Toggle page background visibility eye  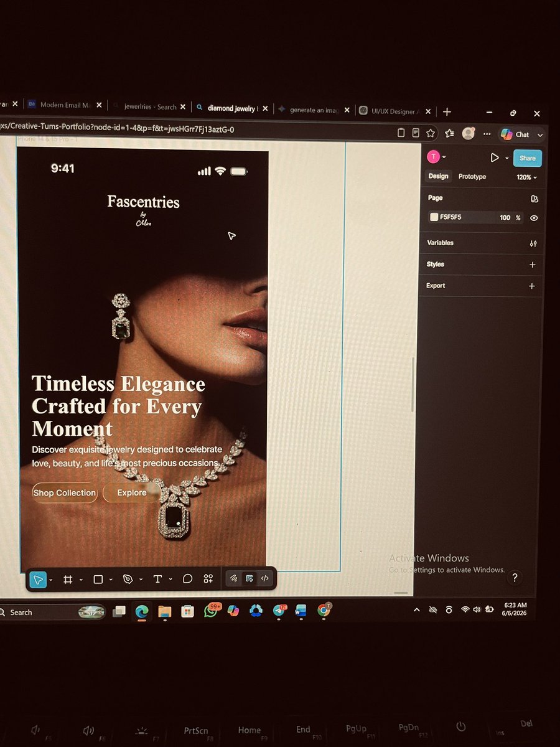(534, 218)
